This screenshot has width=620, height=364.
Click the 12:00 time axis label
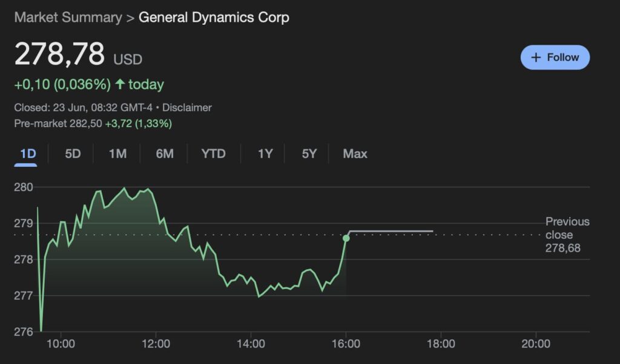[x=156, y=344]
